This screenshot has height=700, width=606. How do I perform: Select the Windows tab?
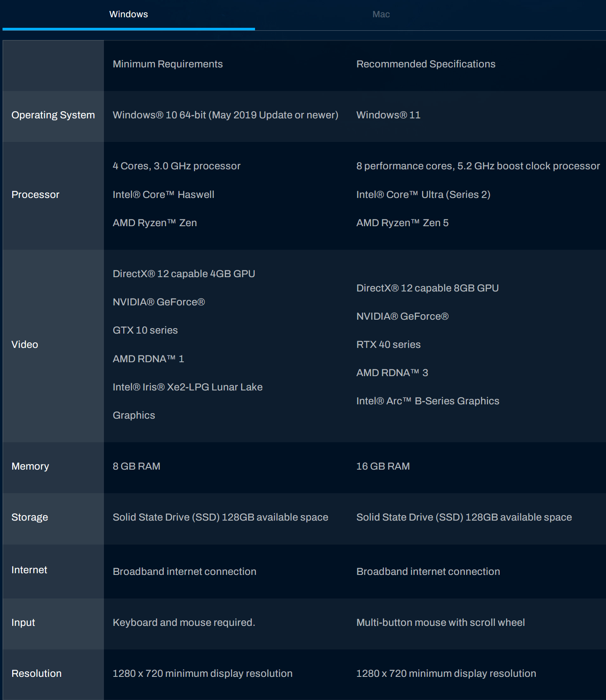coord(128,14)
